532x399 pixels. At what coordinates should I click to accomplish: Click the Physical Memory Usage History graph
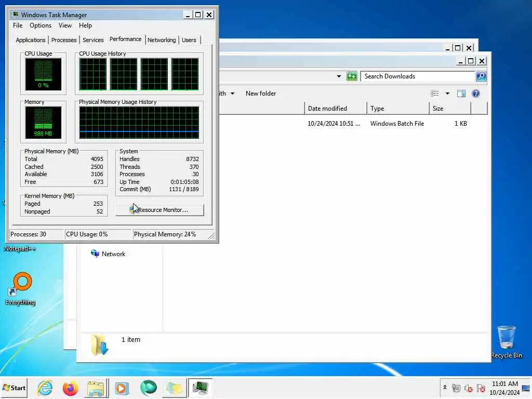click(x=139, y=123)
